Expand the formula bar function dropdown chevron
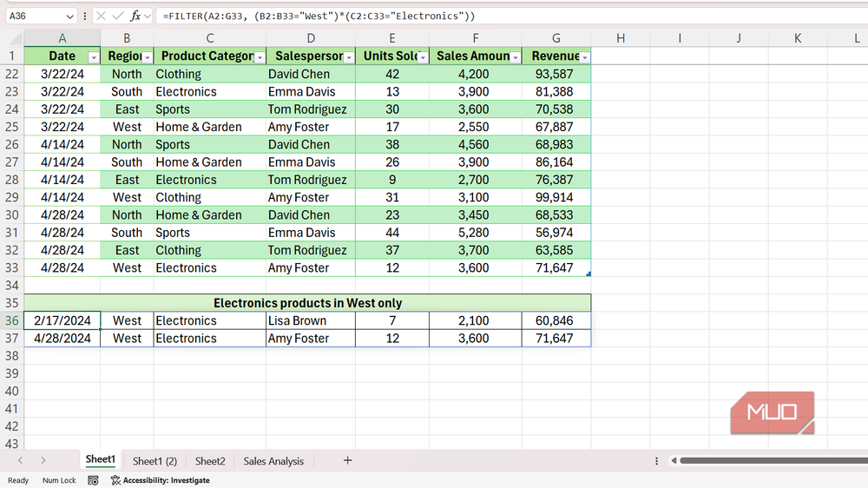 148,16
